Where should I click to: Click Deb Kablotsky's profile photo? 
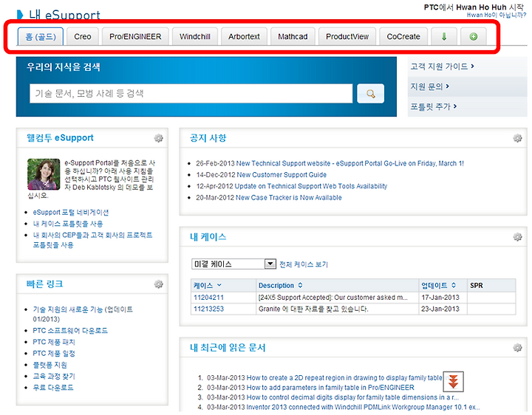coord(44,174)
